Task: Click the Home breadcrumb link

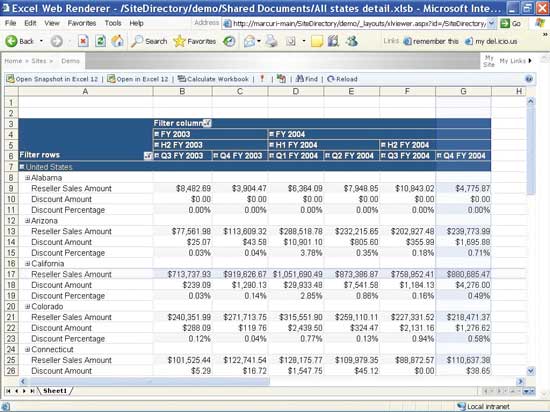Action: (13, 61)
